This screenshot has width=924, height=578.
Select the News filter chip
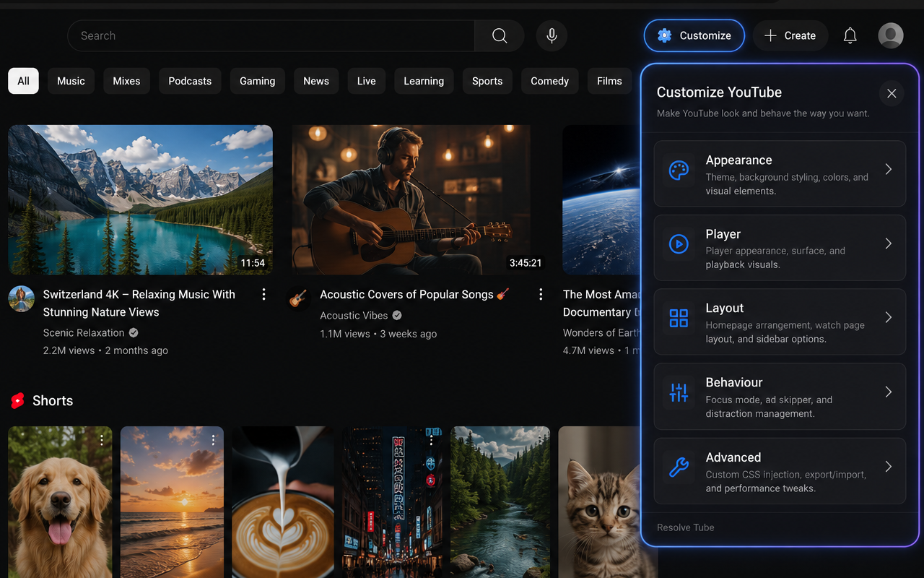(316, 81)
